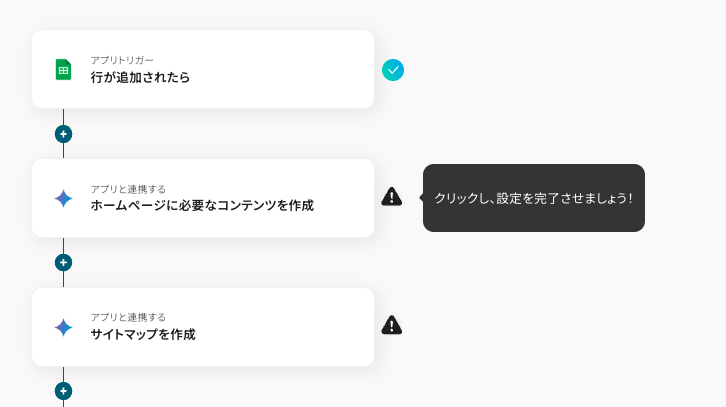Click アプリと連携する label above サイトマップを作成
This screenshot has height=407, width=726.
pyautogui.click(x=128, y=317)
